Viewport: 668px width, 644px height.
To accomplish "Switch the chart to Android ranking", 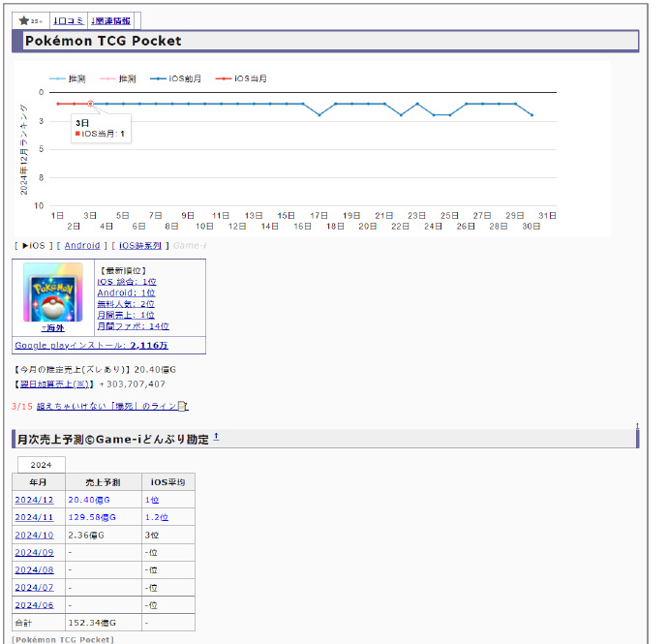I will point(82,246).
